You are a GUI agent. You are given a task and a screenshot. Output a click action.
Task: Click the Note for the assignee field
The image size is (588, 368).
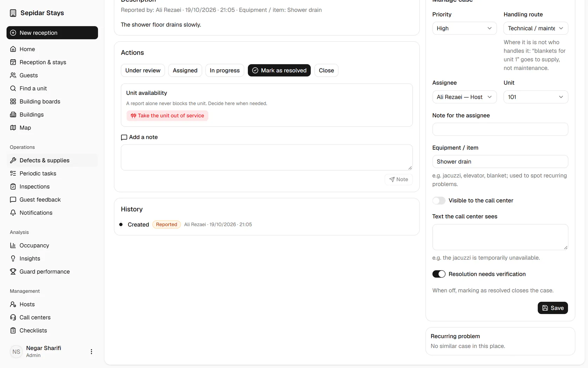click(500, 129)
